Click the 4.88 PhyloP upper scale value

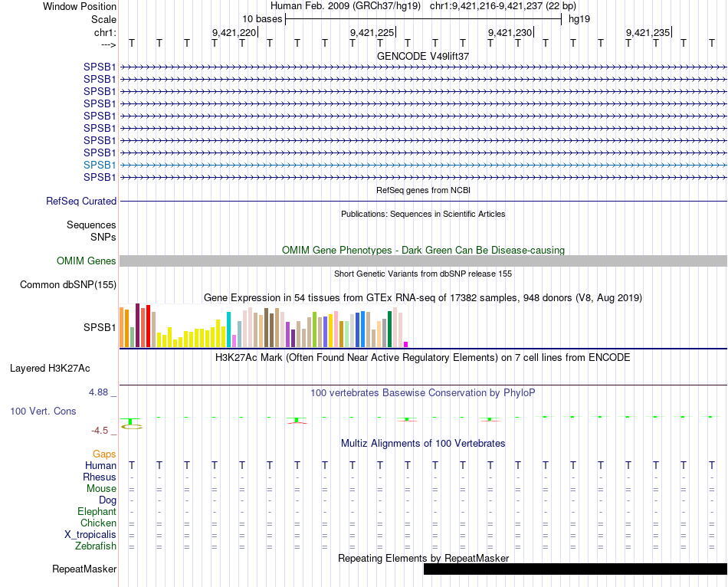click(x=98, y=392)
